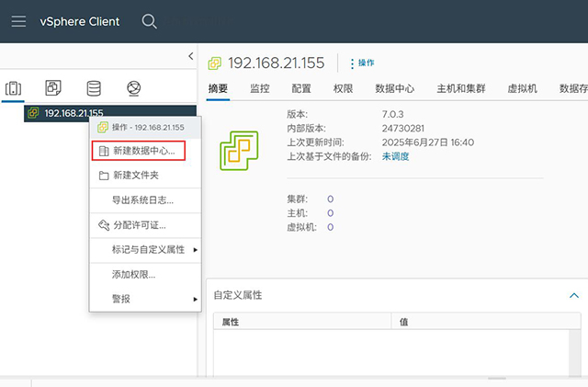Switch to the 监控 tab
Viewport: 588px width, 387px height.
pos(260,88)
